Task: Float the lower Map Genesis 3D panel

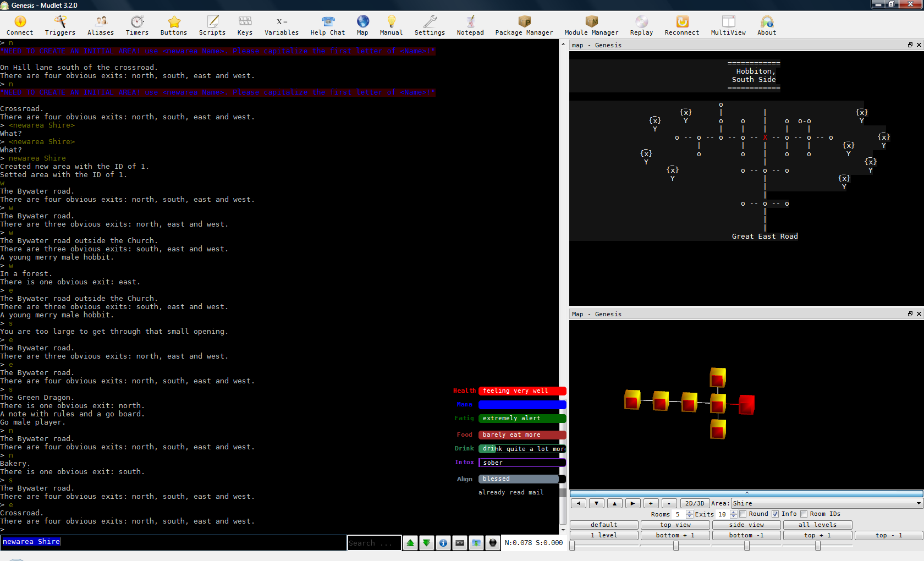Action: [x=910, y=314]
